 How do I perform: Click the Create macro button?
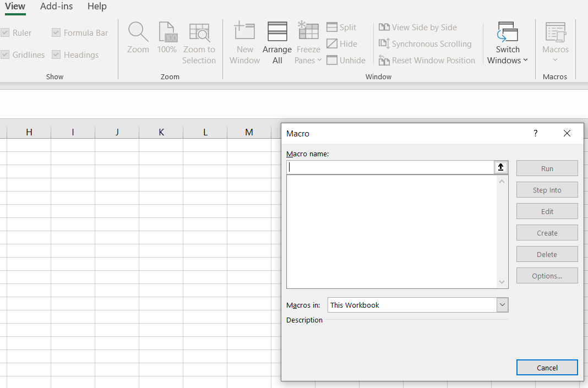coord(547,232)
